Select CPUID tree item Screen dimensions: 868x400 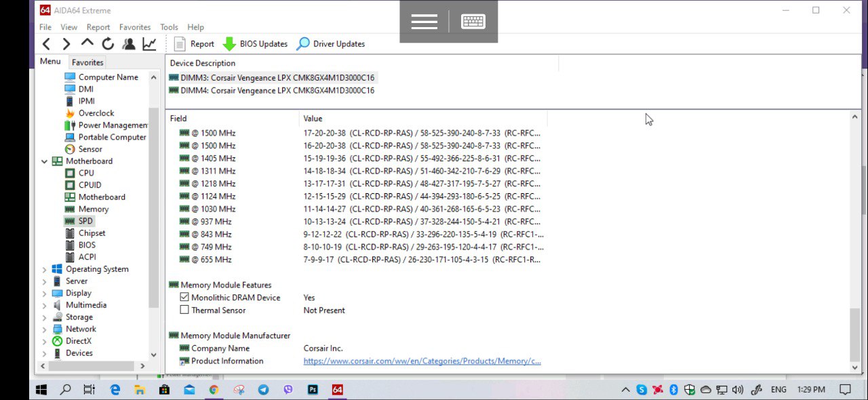(83, 185)
